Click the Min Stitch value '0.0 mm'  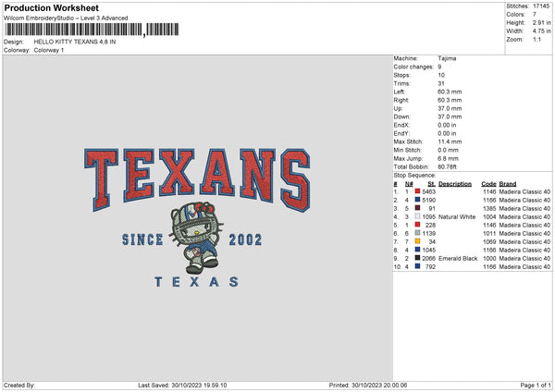click(x=448, y=150)
